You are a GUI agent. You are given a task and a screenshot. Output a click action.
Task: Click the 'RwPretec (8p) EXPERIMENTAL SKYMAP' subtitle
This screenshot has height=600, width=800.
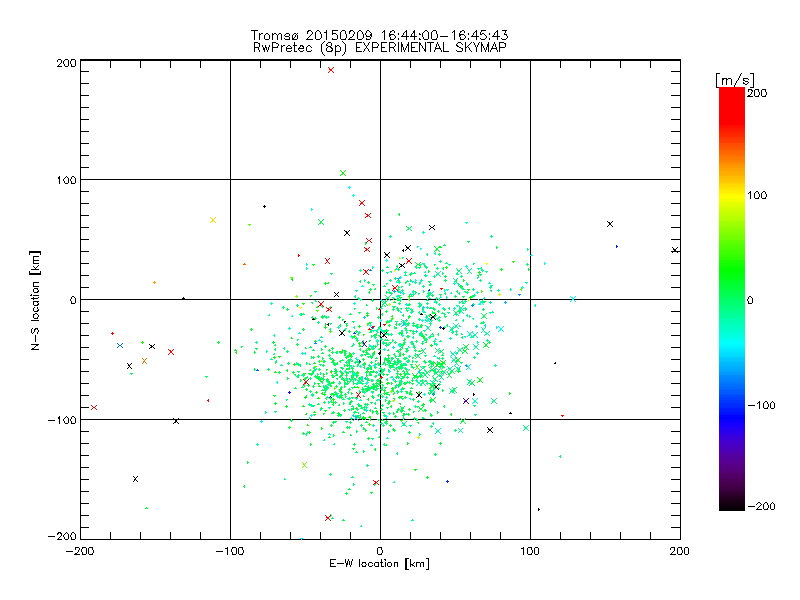point(380,48)
